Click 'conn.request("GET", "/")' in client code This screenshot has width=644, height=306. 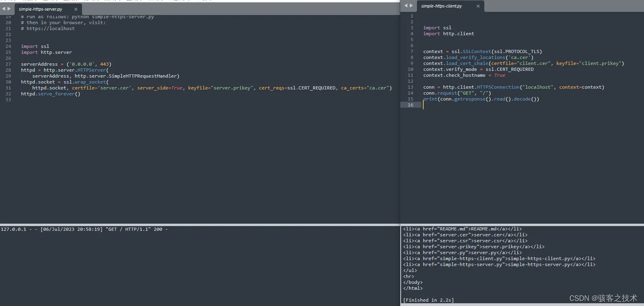[457, 93]
